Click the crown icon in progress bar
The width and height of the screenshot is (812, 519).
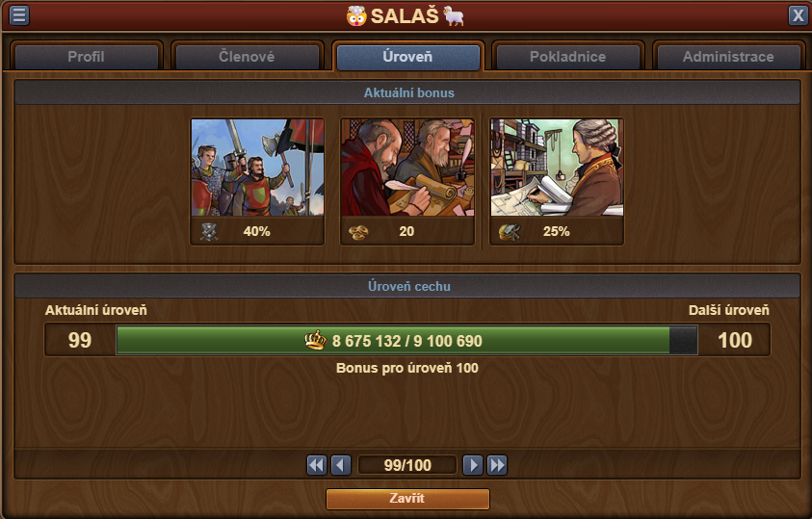(x=315, y=341)
